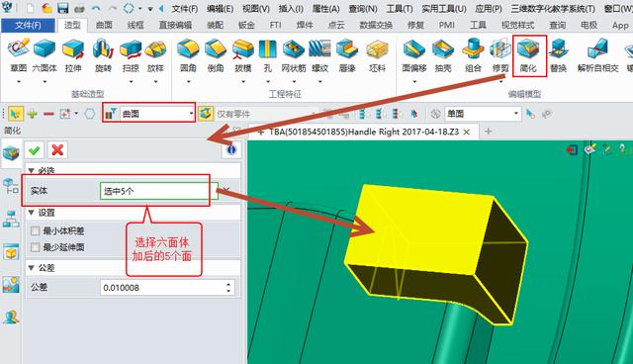633x364 pixels.
Task: Open the picture/visual sidebar icon
Action: (11, 285)
